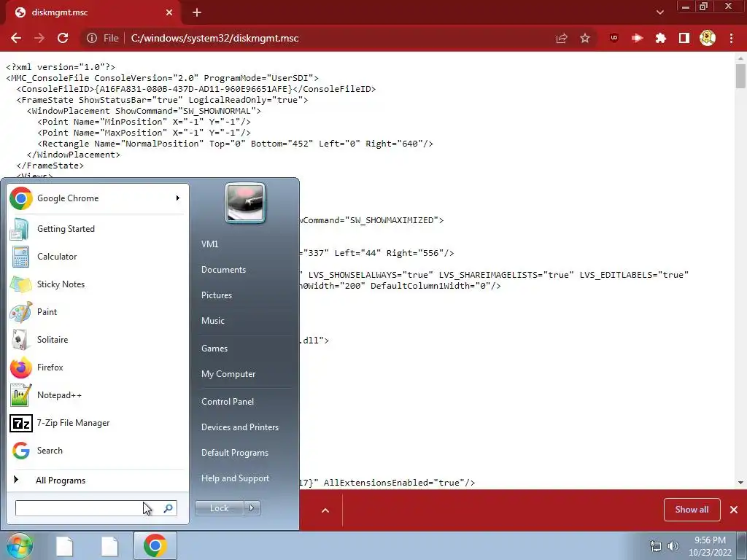Open 7-Zip File Manager
The image size is (747, 560).
tap(98, 423)
